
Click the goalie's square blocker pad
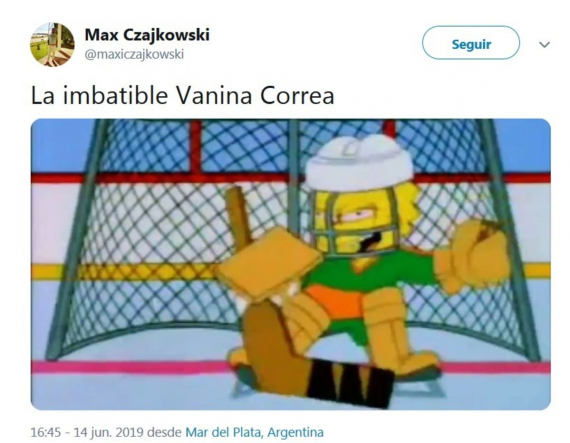click(x=269, y=261)
